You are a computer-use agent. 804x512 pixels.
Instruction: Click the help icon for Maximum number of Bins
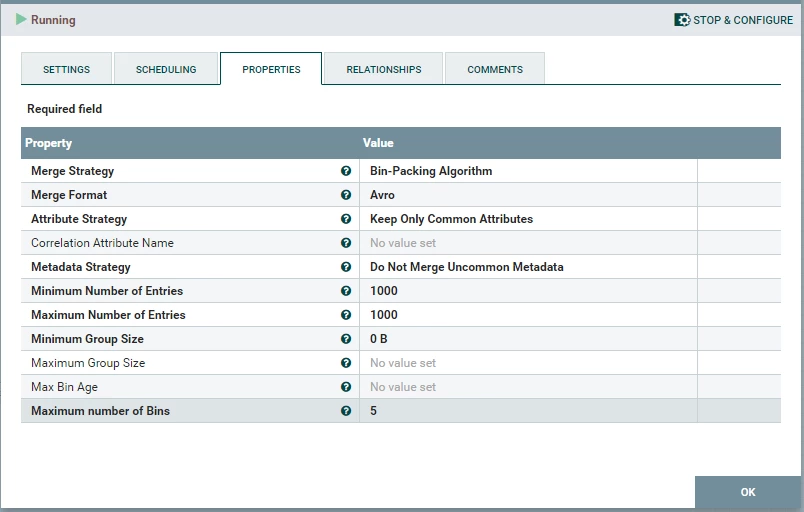click(x=346, y=411)
